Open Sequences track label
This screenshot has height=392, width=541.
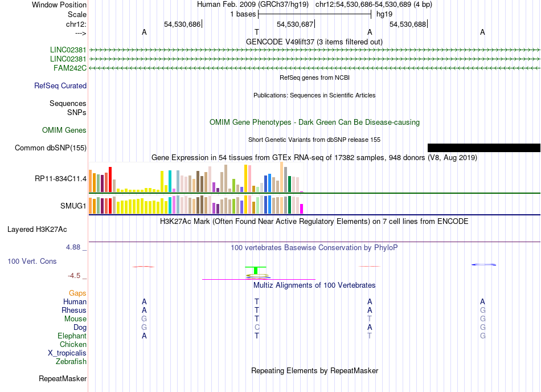pyautogui.click(x=68, y=103)
